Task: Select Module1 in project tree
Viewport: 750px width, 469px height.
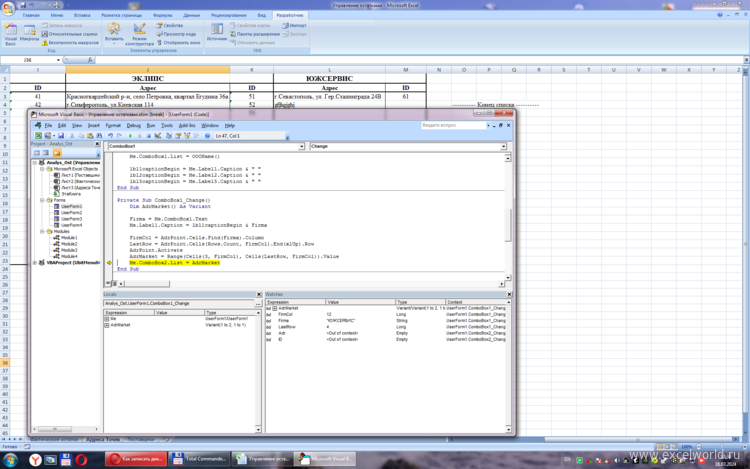Action: pos(69,238)
